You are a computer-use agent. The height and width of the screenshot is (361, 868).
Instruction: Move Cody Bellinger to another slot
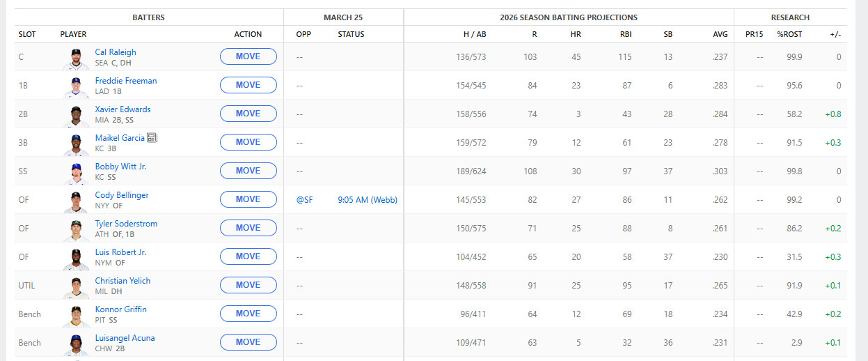coord(248,199)
